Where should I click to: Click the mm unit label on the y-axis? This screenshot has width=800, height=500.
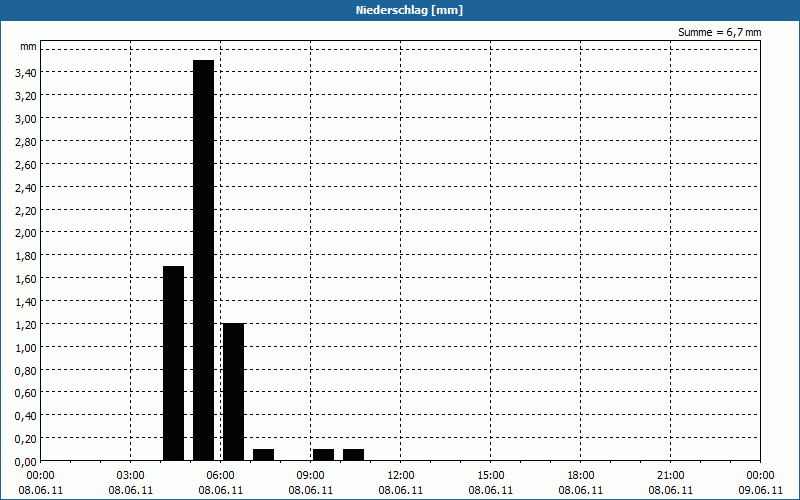point(28,46)
